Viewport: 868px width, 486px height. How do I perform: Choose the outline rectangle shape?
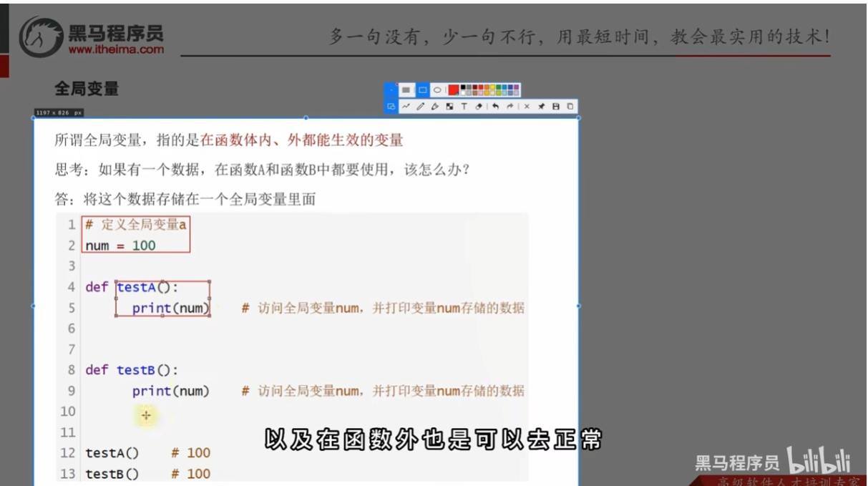(x=422, y=90)
